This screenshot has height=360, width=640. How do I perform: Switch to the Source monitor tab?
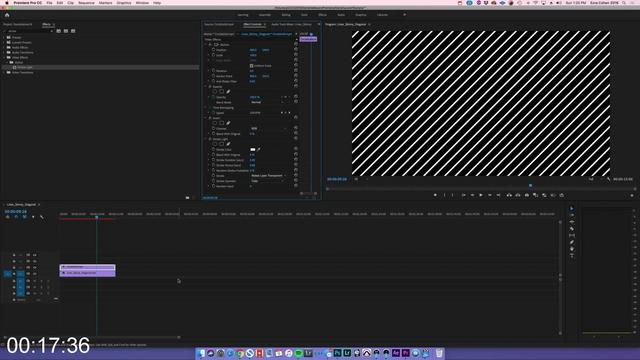click(x=219, y=24)
